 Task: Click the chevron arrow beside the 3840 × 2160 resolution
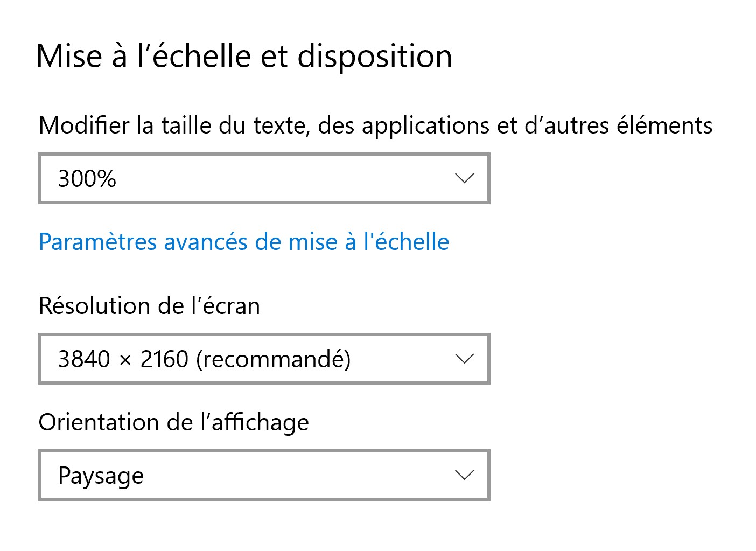click(x=464, y=359)
